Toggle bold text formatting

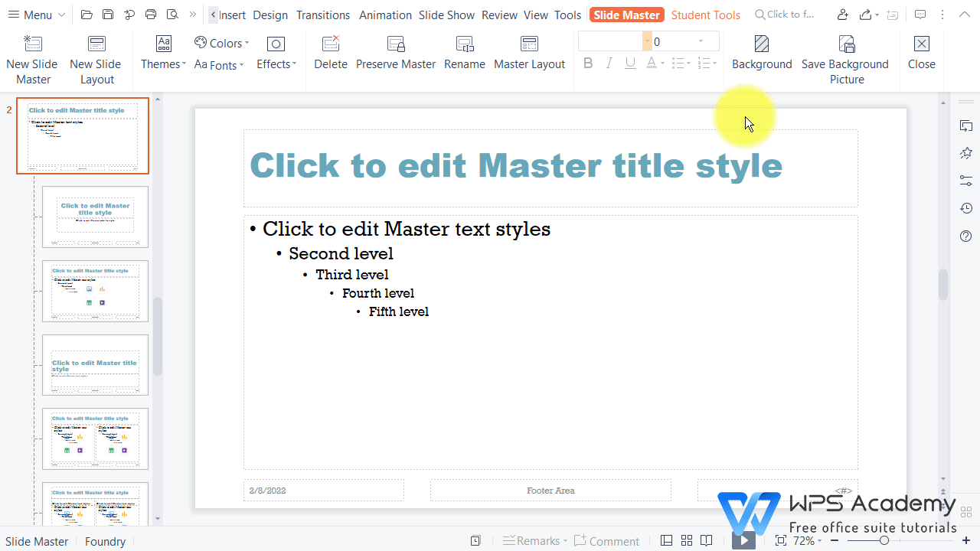tap(588, 63)
